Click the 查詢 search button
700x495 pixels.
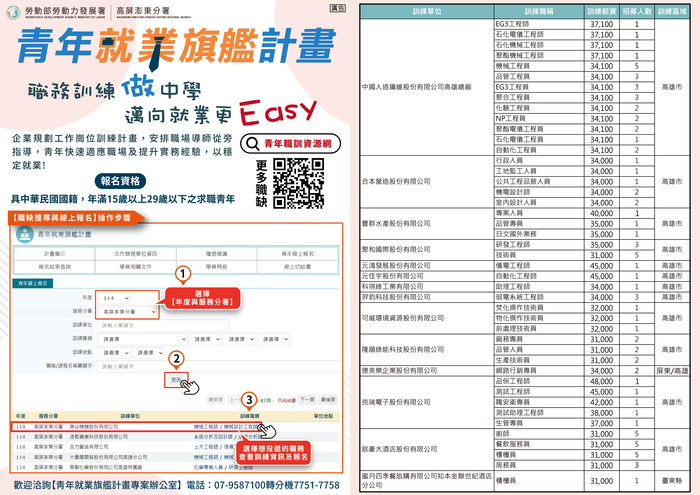coord(176,380)
